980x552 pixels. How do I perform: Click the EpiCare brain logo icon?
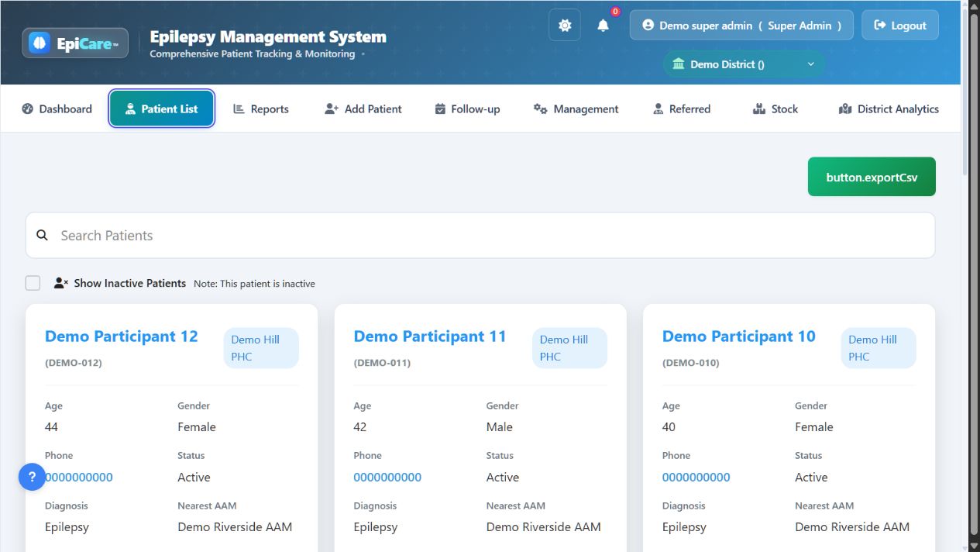[40, 43]
